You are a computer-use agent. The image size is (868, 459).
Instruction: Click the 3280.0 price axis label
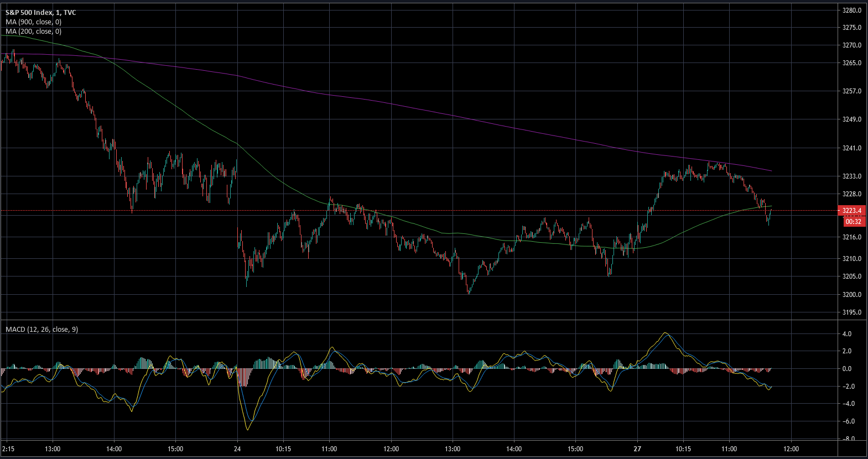tap(852, 10)
